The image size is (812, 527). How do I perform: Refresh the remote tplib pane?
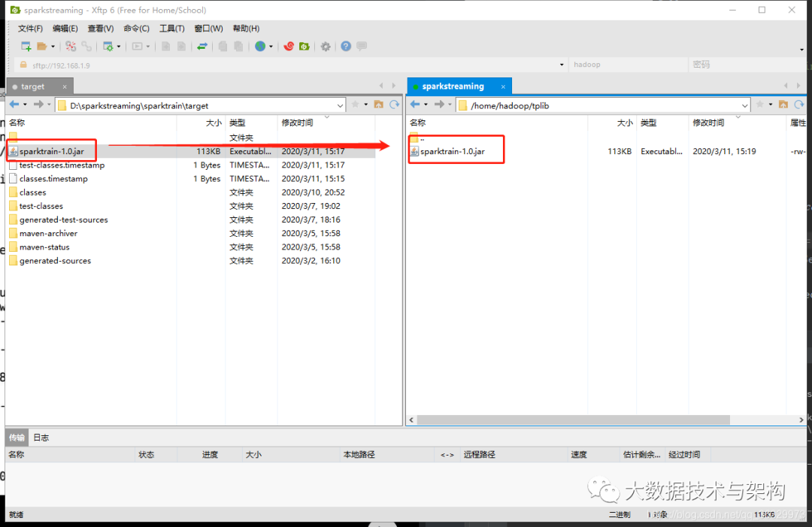click(x=799, y=104)
